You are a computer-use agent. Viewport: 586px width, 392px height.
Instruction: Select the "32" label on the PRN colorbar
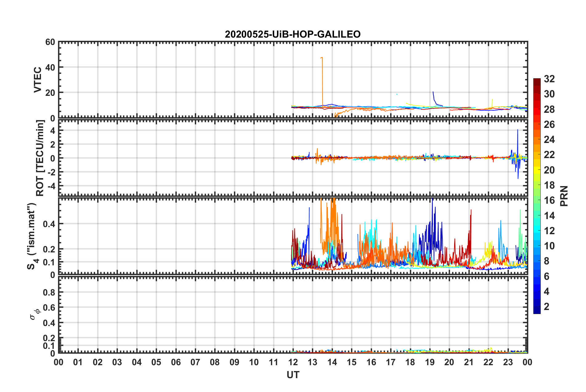pos(549,79)
